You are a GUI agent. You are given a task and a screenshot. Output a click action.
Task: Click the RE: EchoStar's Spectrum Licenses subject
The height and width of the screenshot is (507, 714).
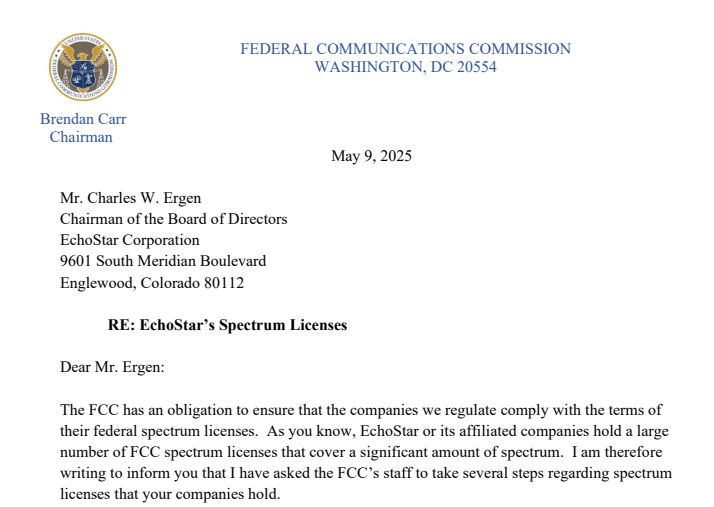click(228, 325)
